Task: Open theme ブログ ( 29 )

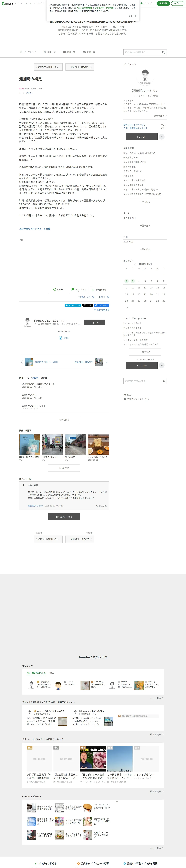Action: [x=130, y=218]
